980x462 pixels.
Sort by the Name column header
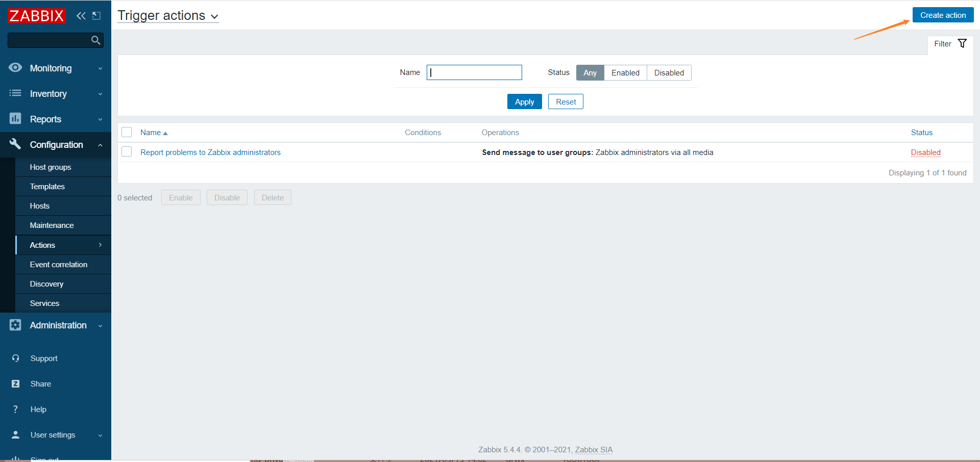click(x=151, y=133)
